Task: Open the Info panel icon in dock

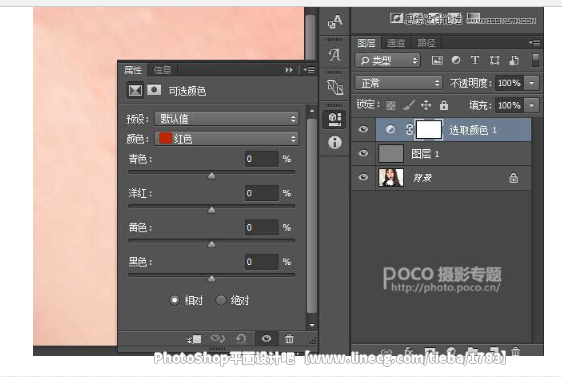Action: click(x=335, y=143)
